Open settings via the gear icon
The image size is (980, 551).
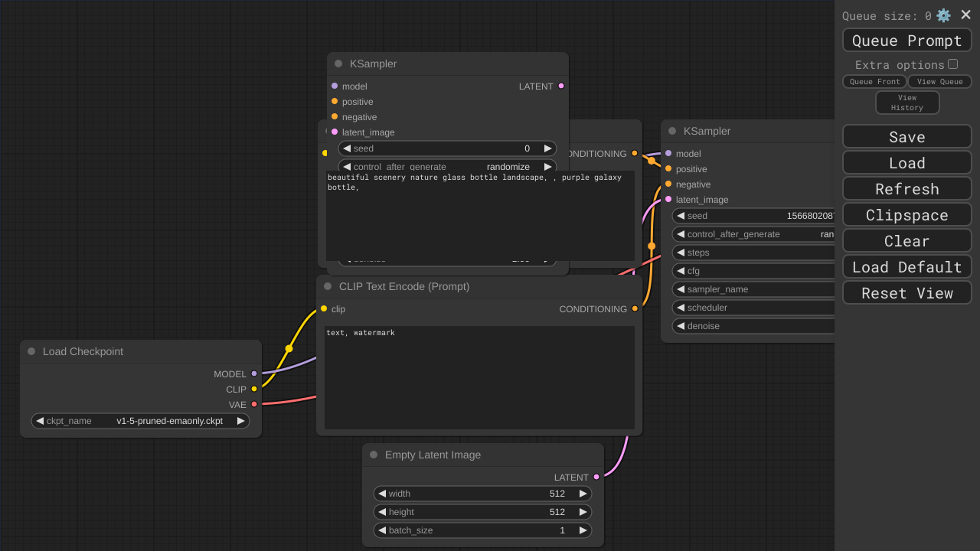pos(943,15)
